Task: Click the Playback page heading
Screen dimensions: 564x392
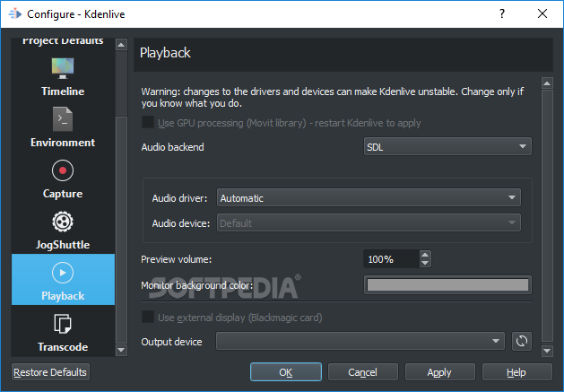Action: [165, 53]
